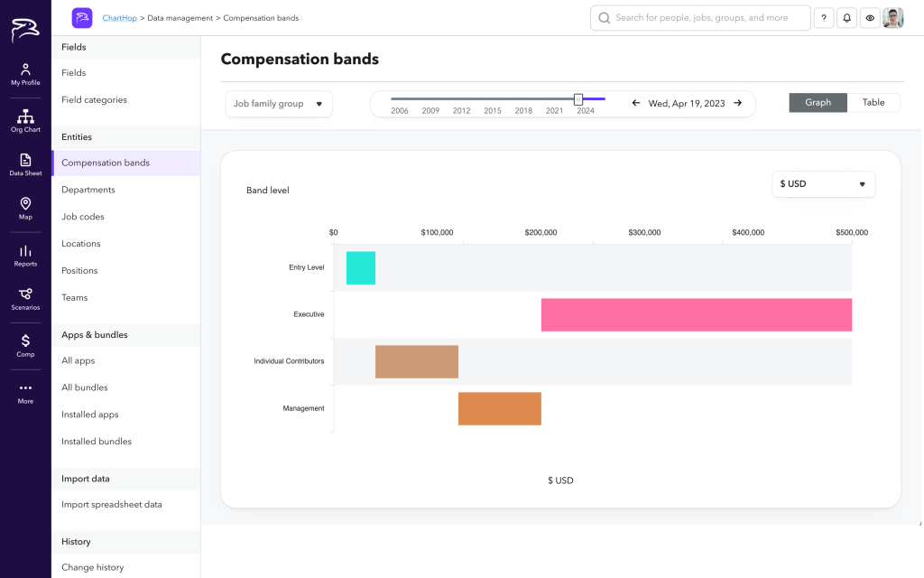Viewport: 924px width, 578px height.
Task: Open the Org Chart view
Action: coord(25,120)
